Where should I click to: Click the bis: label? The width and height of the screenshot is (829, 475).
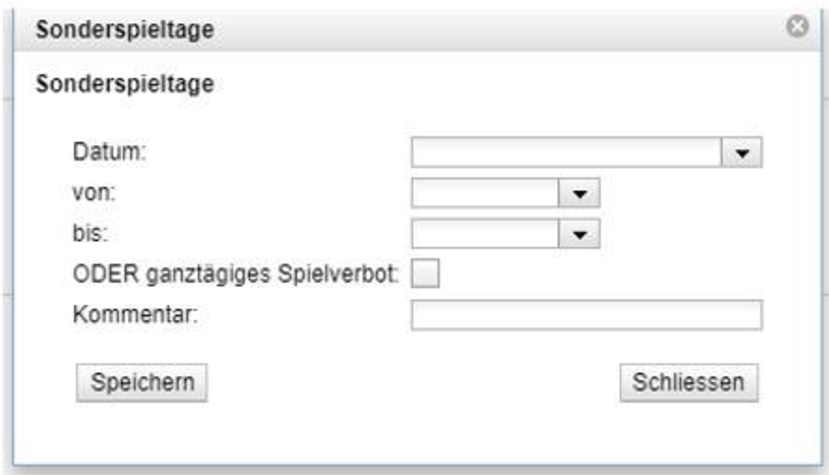[92, 234]
